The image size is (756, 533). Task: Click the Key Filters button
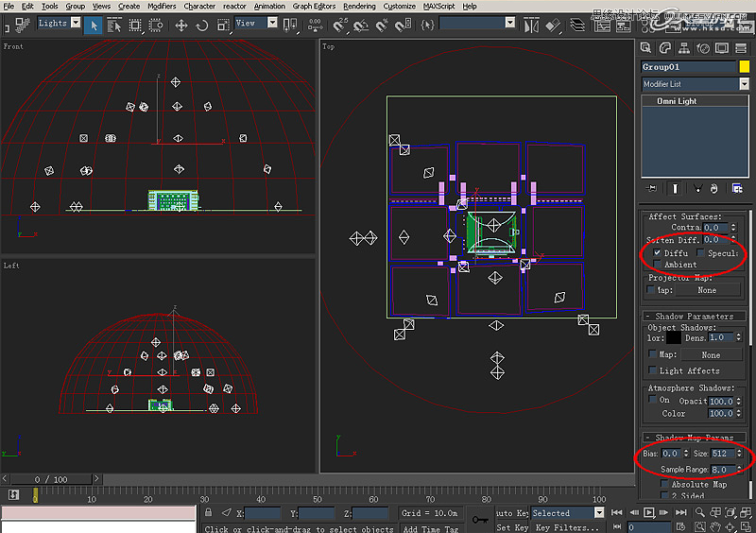[566, 527]
